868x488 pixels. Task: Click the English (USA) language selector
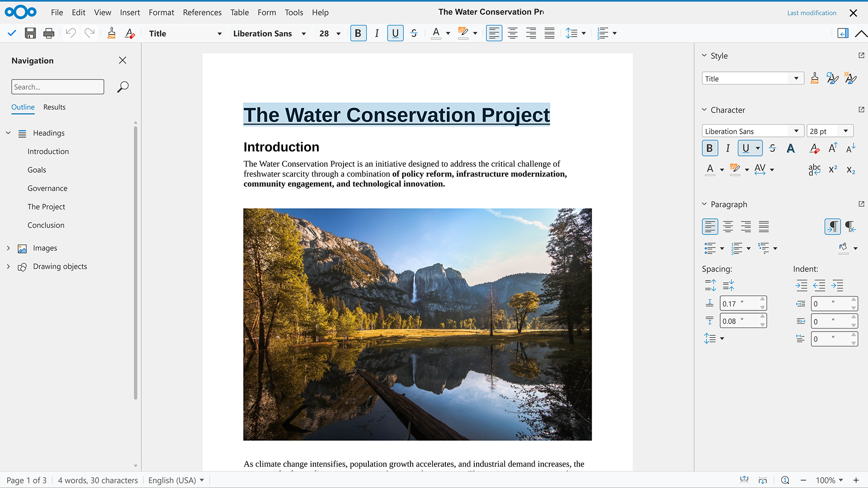[x=176, y=480]
